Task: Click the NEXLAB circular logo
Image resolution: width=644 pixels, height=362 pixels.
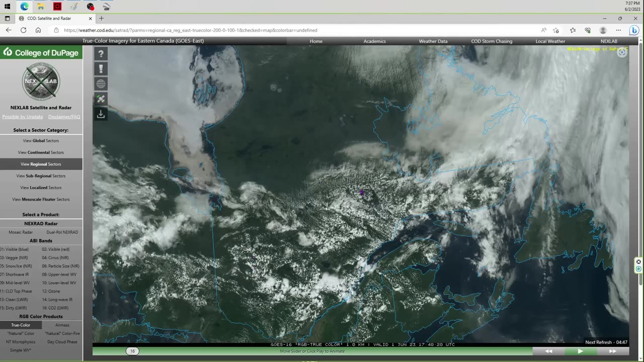Action: pos(41,81)
